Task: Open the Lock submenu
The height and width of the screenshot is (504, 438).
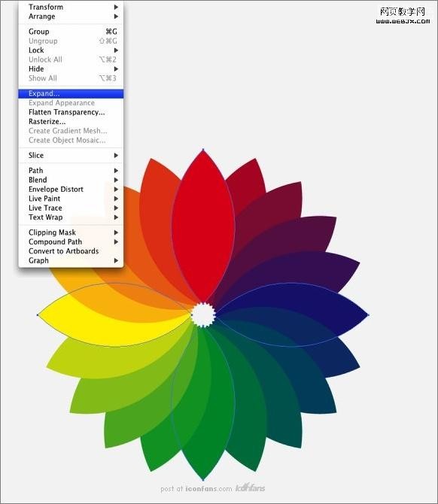Action: click(x=71, y=50)
